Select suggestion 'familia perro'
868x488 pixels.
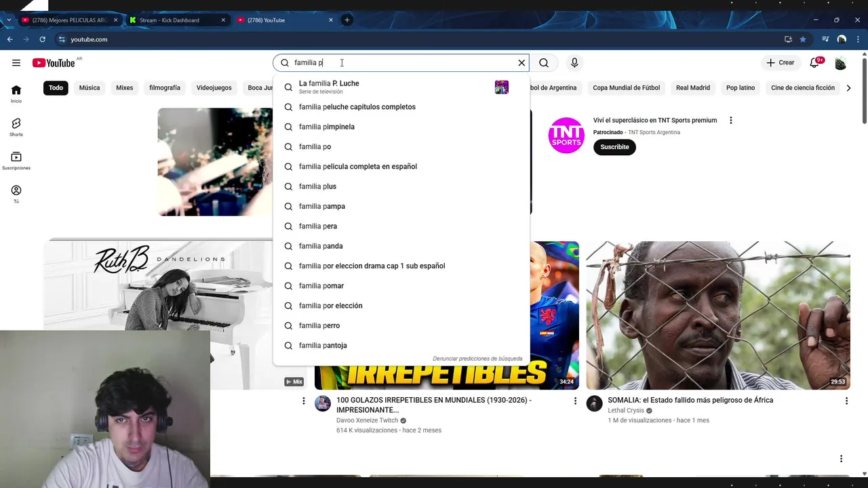tap(401, 325)
